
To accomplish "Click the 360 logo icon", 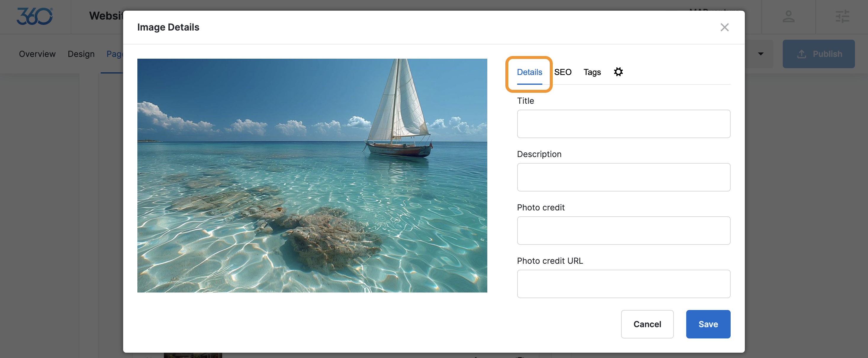I will [x=35, y=16].
